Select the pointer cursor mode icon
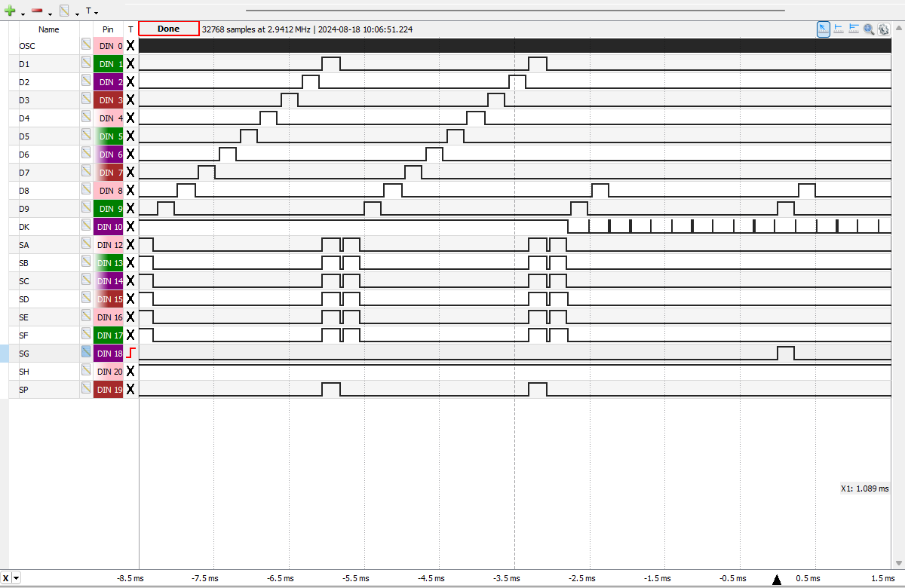The width and height of the screenshot is (905, 588). pyautogui.click(x=824, y=29)
